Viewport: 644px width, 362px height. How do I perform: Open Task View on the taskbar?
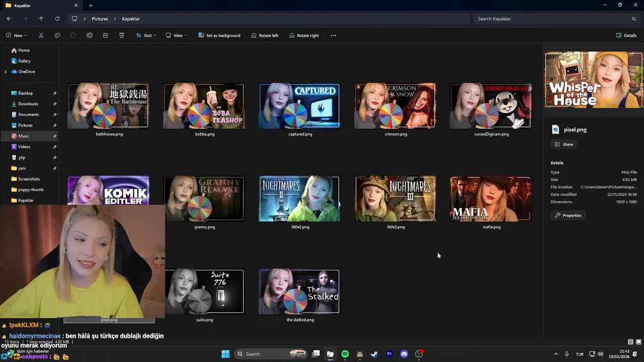[x=316, y=354]
